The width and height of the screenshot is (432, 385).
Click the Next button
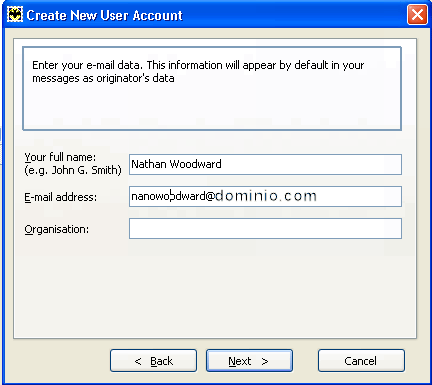pyautogui.click(x=249, y=360)
